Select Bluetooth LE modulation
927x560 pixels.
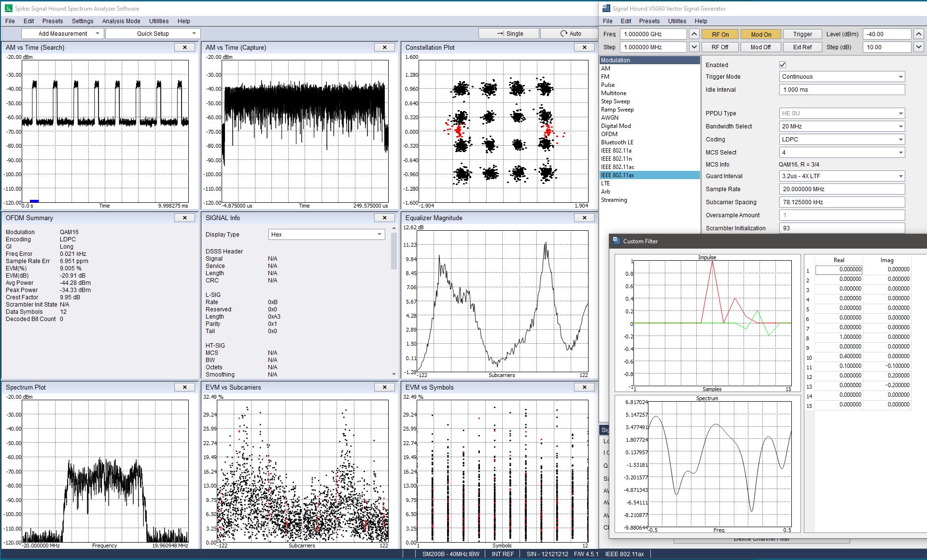tap(650, 142)
